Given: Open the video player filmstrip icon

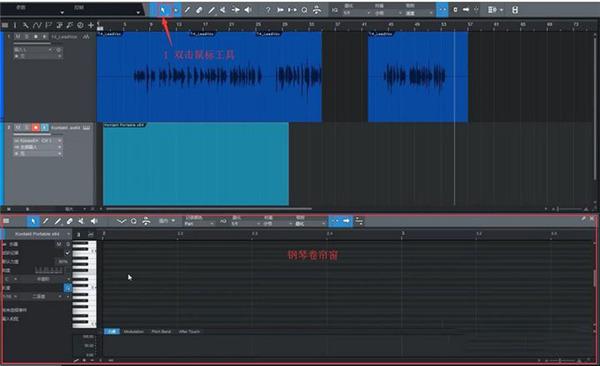Looking at the screenshot, I should tap(515, 10).
